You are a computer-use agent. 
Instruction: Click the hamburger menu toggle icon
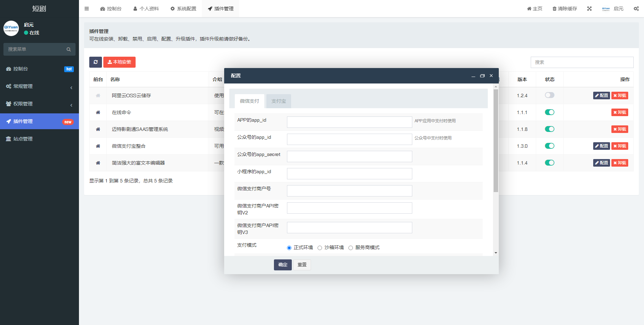87,9
